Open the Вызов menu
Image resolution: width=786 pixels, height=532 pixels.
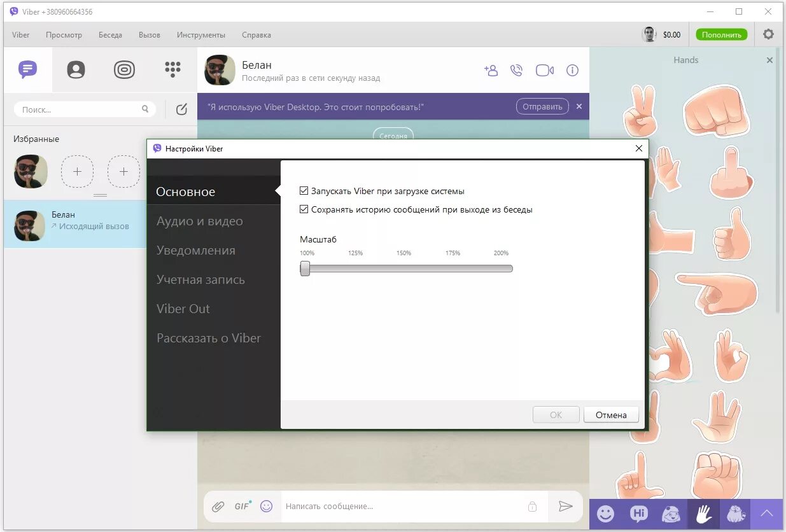150,35
